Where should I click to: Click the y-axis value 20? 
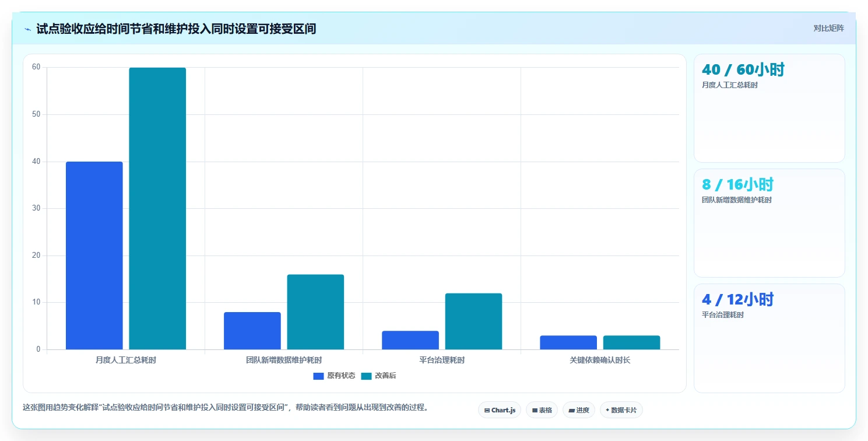(36, 256)
